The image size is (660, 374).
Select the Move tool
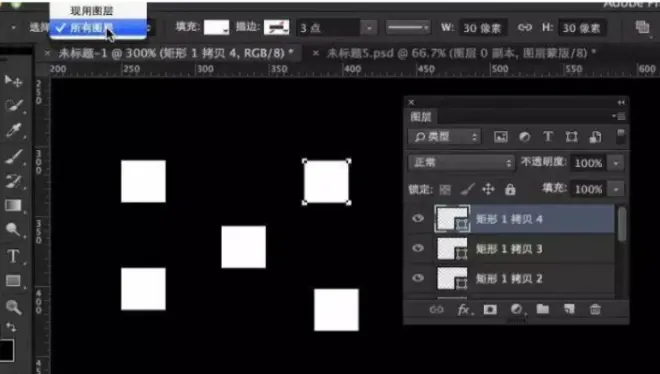[13, 80]
